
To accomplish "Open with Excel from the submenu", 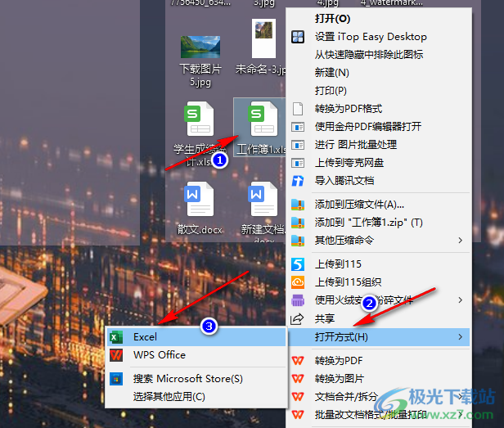I will tap(196, 337).
